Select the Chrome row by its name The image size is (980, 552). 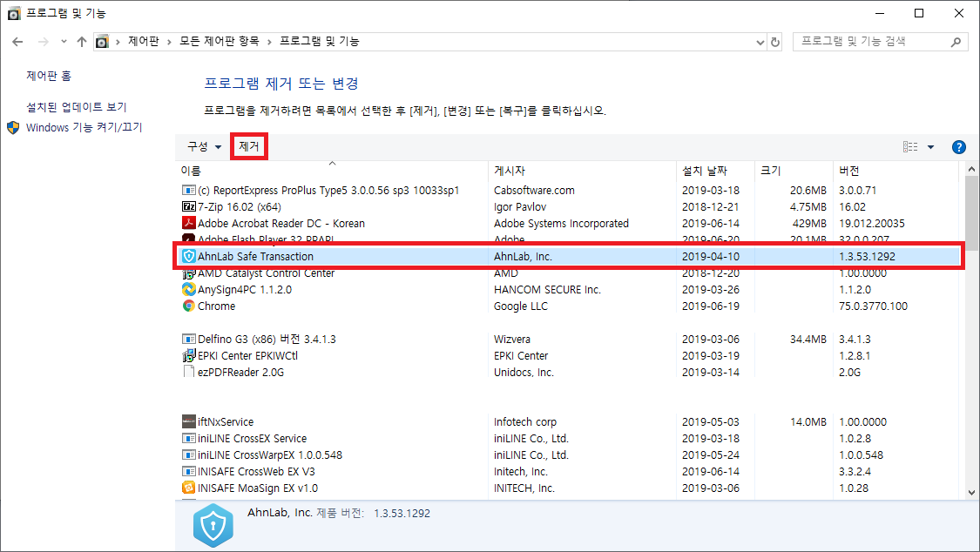(216, 306)
